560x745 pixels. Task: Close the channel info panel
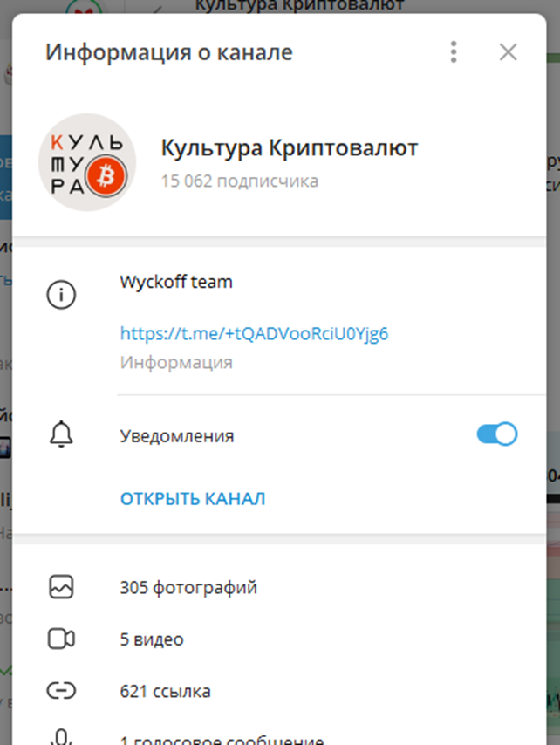[x=509, y=51]
